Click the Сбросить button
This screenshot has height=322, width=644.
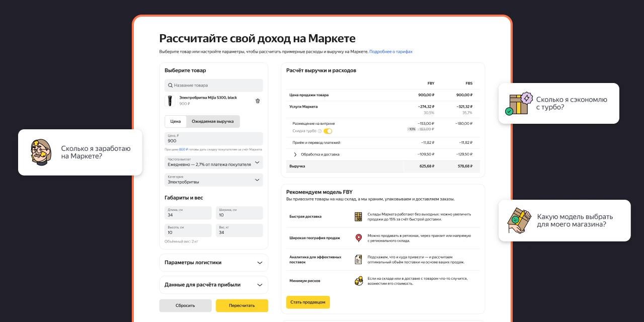tap(185, 305)
